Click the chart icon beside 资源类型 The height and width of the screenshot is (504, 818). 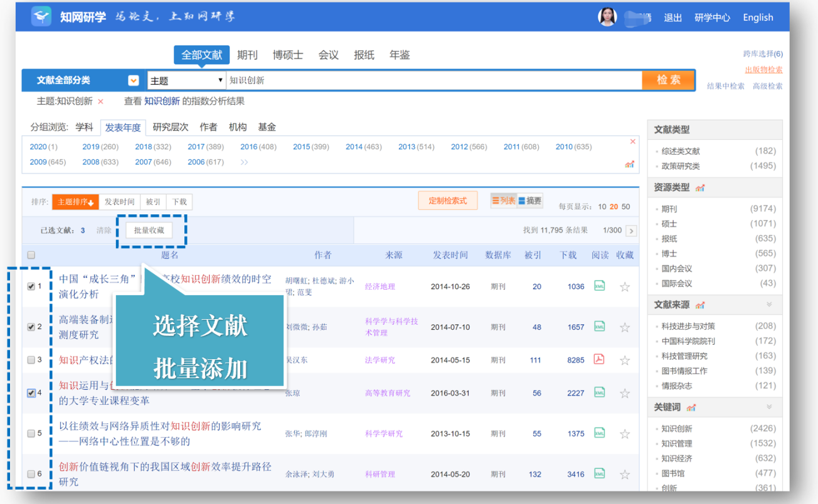[700, 187]
